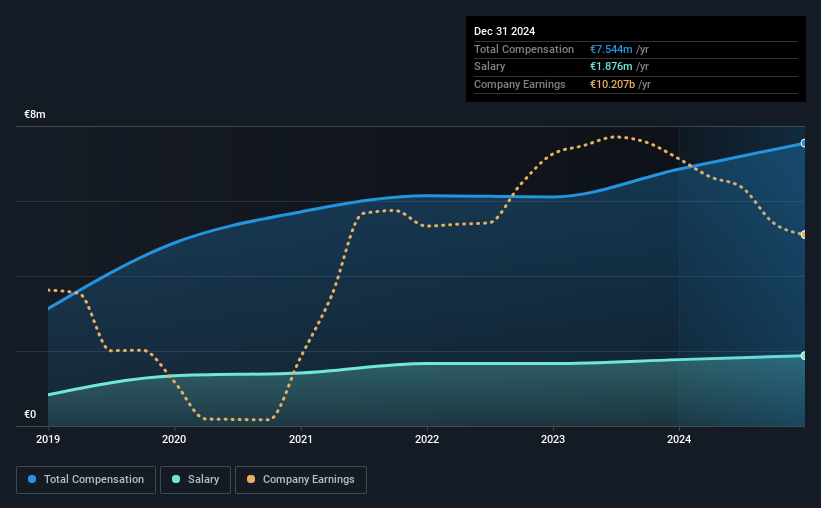Toggle the Company Earnings legend button
821x508 pixels.
pos(301,480)
